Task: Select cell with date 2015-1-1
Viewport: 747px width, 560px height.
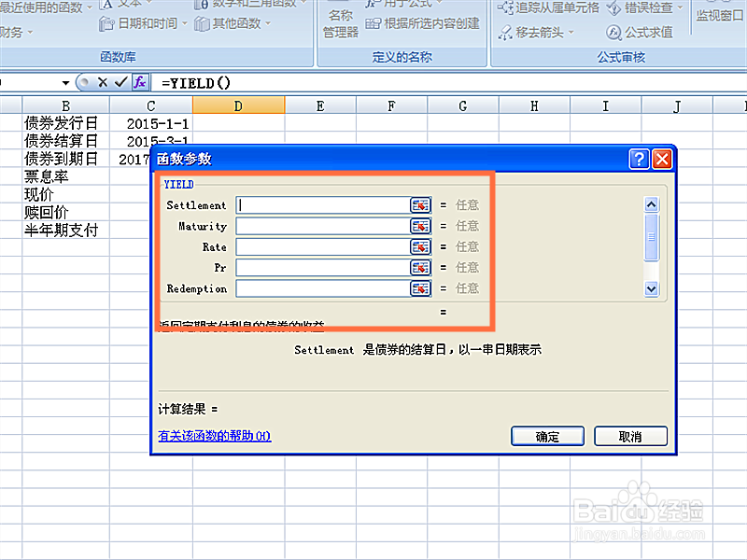Action: [151, 123]
